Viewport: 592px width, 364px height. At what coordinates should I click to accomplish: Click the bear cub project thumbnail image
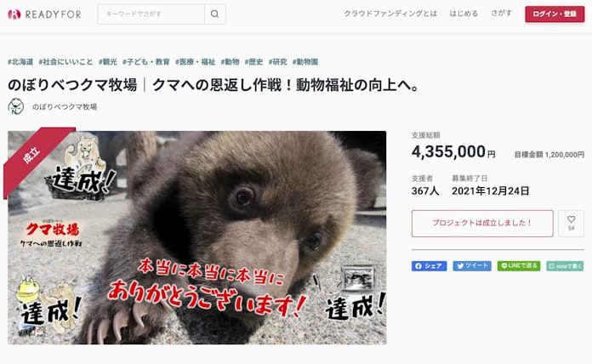(x=196, y=237)
